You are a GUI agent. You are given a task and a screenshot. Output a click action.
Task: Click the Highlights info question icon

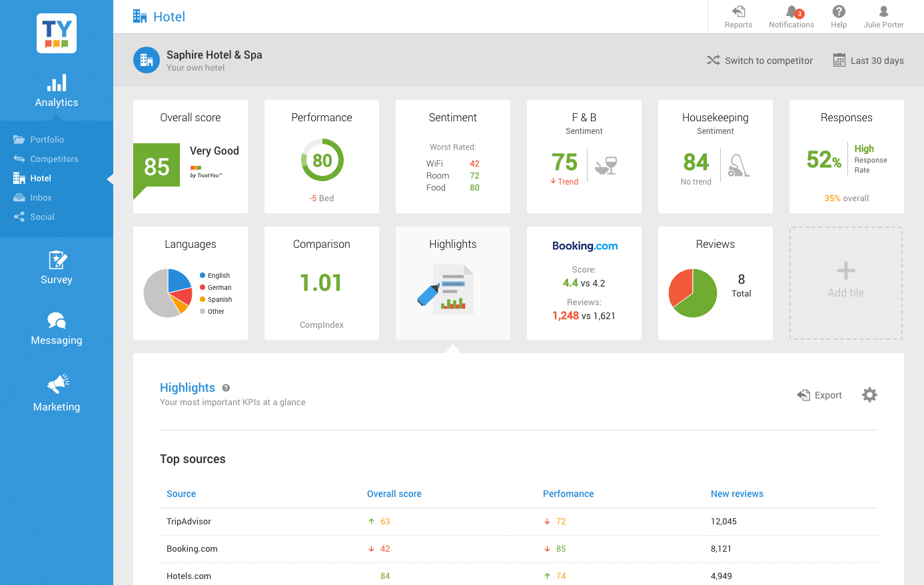(x=226, y=388)
